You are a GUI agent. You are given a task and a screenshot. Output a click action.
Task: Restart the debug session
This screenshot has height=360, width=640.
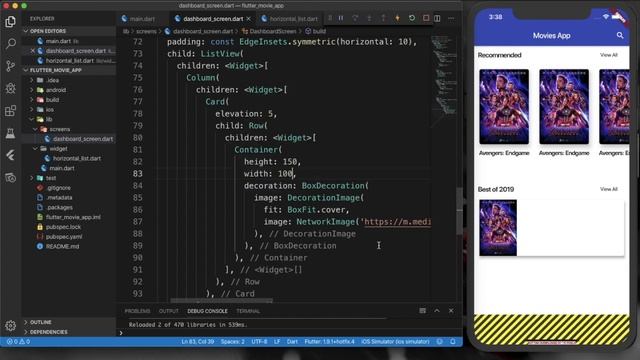click(x=412, y=18)
